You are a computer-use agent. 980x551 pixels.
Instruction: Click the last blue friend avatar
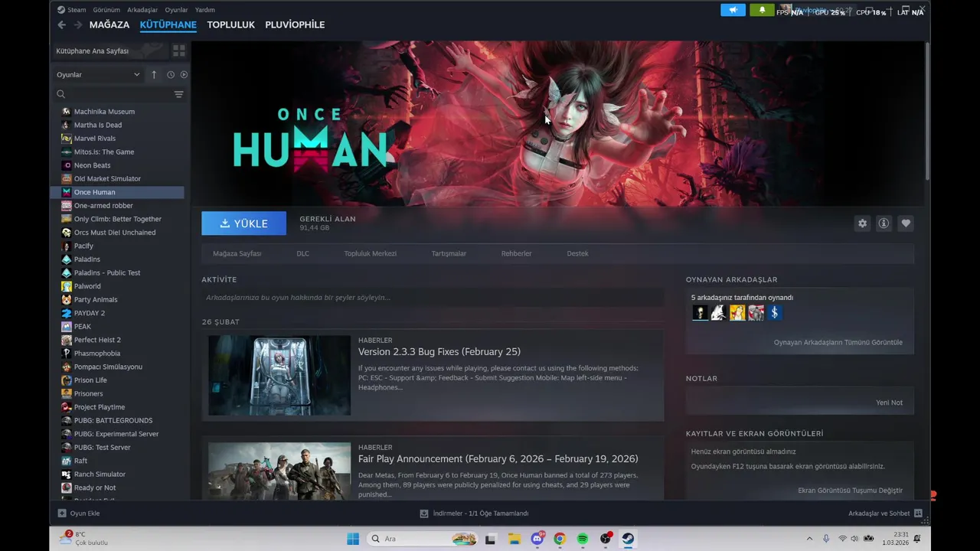click(774, 312)
